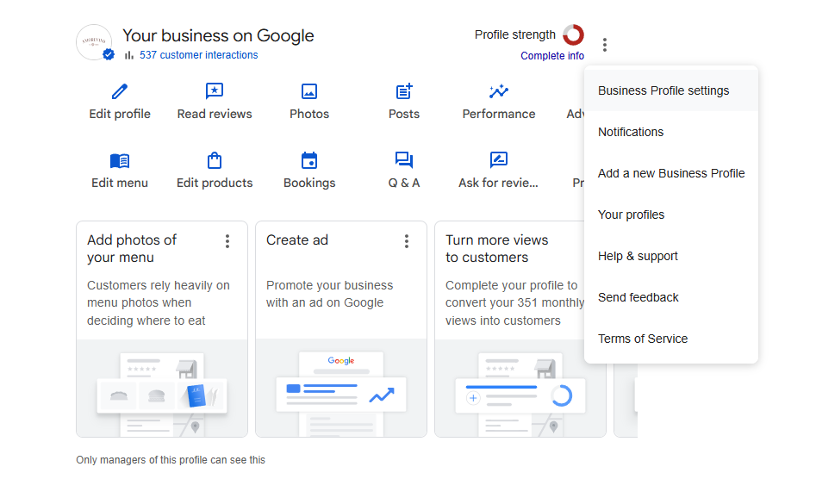Screen dimensions: 816x504
Task: Click the Profile strength ring indicator
Action: click(573, 34)
